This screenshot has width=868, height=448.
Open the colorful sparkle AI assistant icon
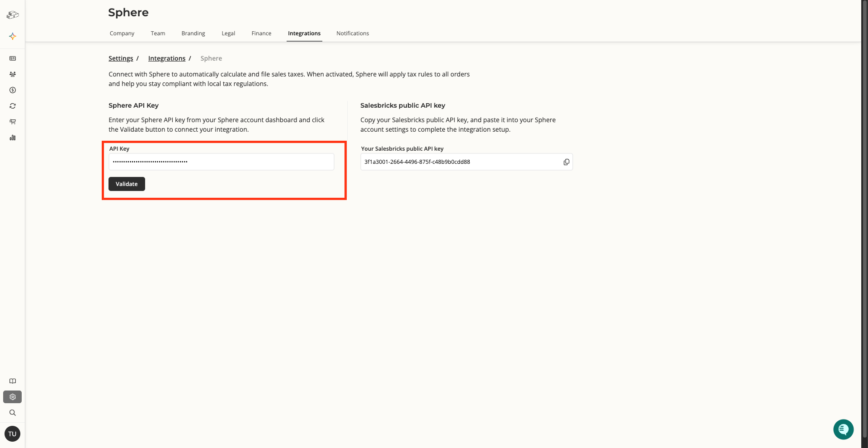point(13,36)
